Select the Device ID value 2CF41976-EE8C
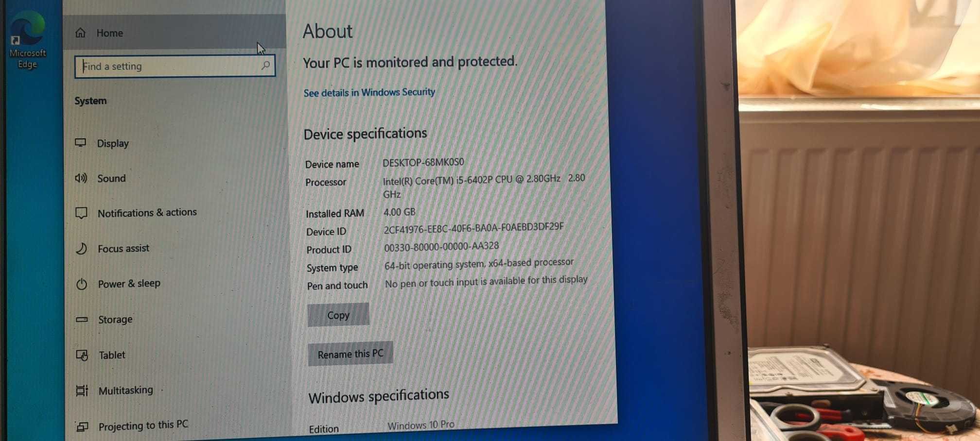 click(473, 228)
